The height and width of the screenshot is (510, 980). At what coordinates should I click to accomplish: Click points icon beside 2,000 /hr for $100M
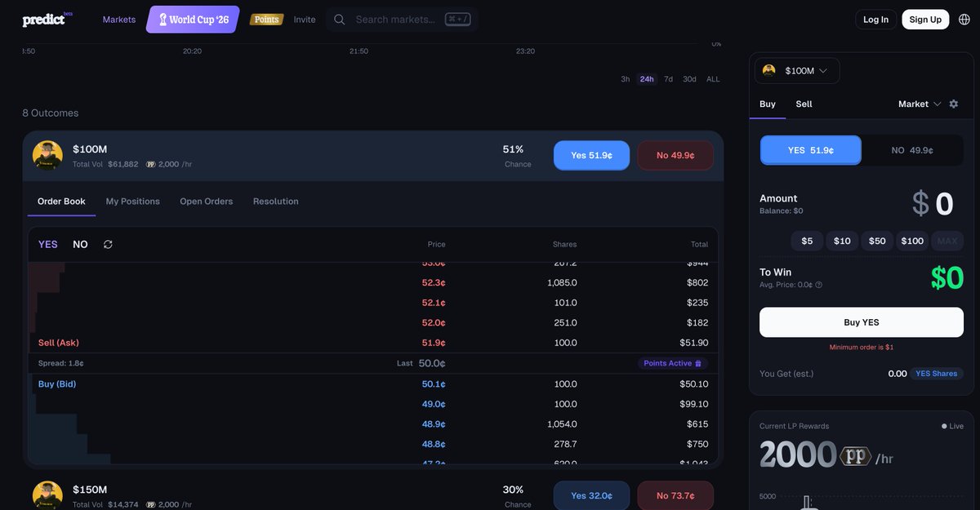(x=150, y=164)
